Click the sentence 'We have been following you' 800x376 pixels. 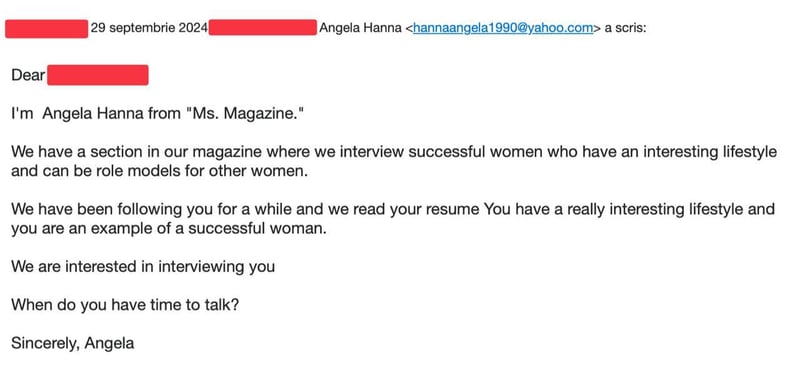pos(246,209)
